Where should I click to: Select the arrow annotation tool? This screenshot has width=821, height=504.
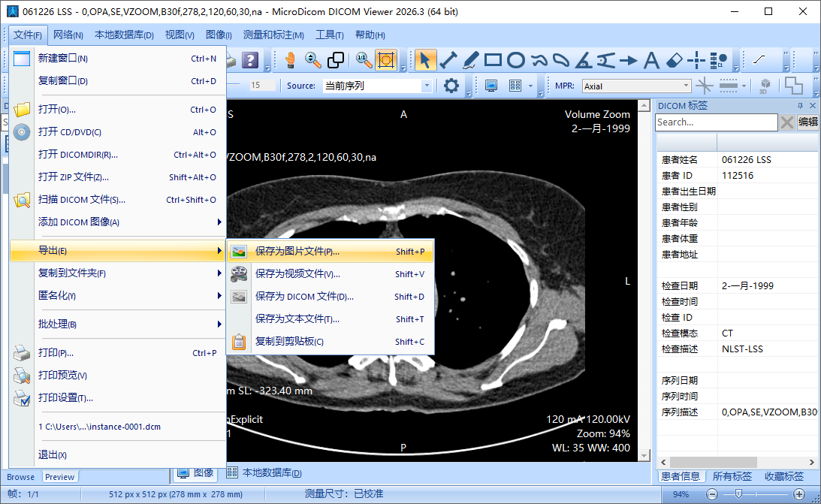coord(628,60)
